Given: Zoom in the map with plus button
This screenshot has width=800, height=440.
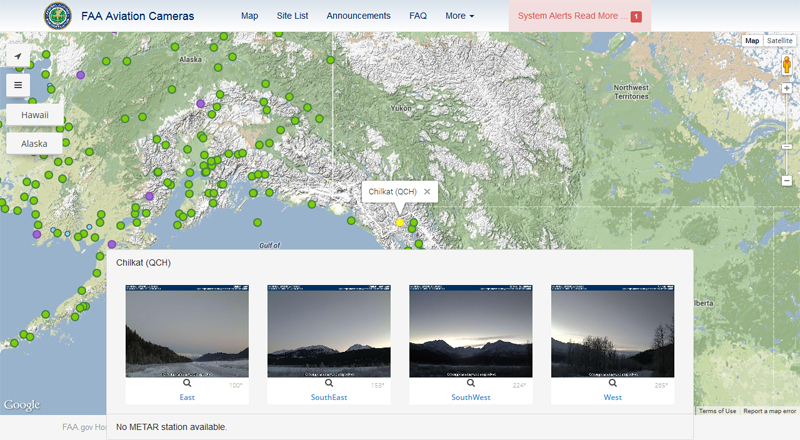Looking at the screenshot, I should pos(787,88).
